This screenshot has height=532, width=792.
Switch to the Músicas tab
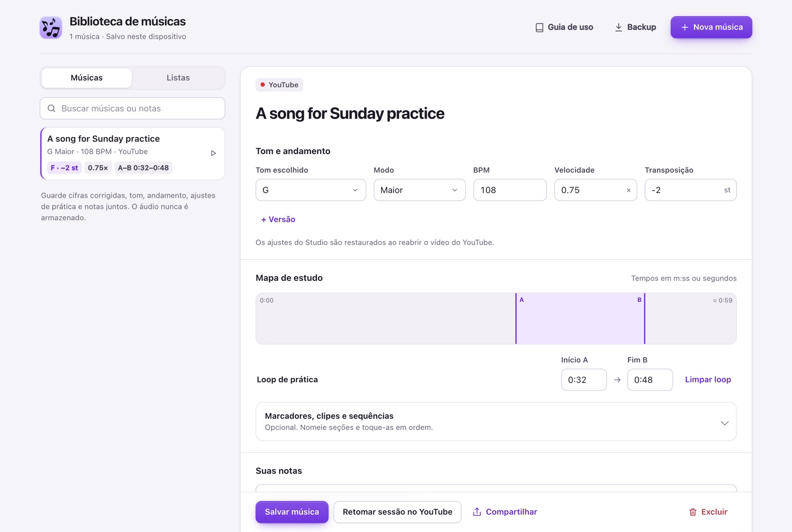[87, 78]
